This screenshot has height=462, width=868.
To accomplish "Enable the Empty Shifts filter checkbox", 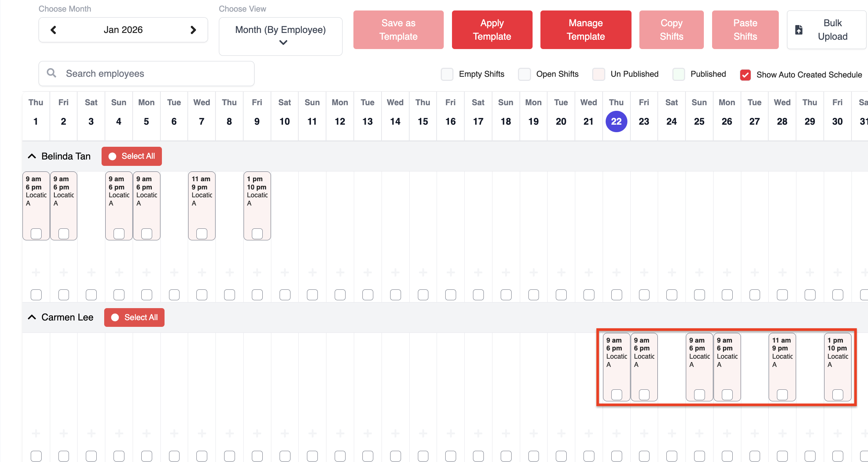I will [x=447, y=74].
